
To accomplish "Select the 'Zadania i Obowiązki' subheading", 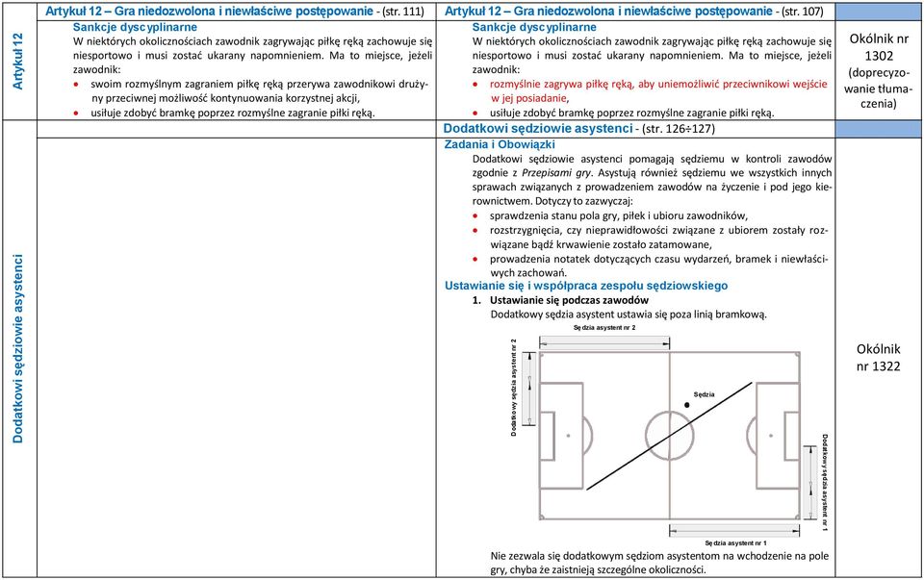I will tap(500, 144).
